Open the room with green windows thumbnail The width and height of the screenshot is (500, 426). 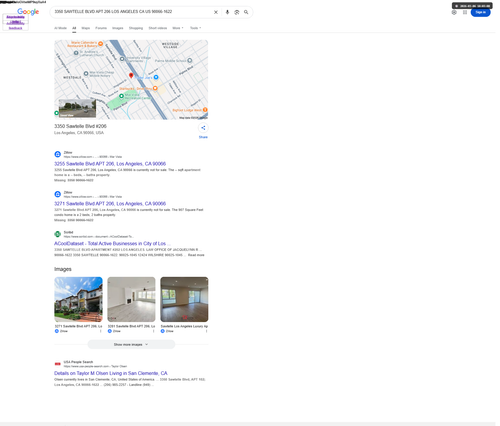[x=184, y=299]
